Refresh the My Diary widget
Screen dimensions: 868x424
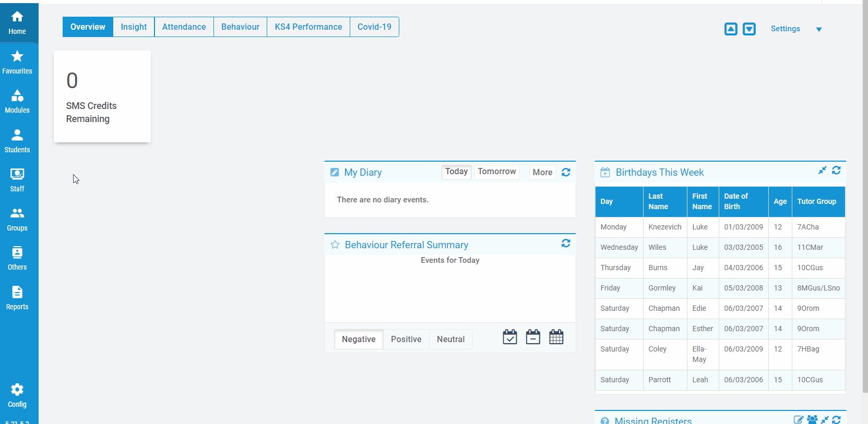coord(566,172)
